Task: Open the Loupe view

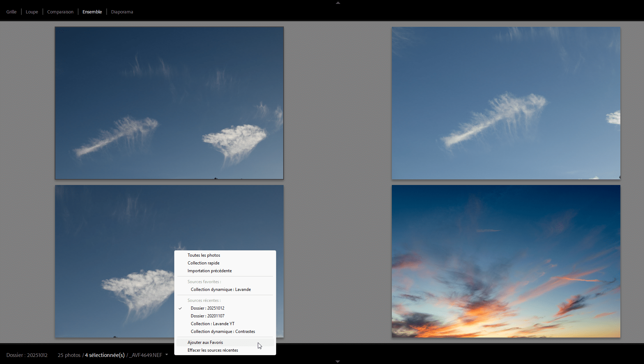Action: point(32,12)
